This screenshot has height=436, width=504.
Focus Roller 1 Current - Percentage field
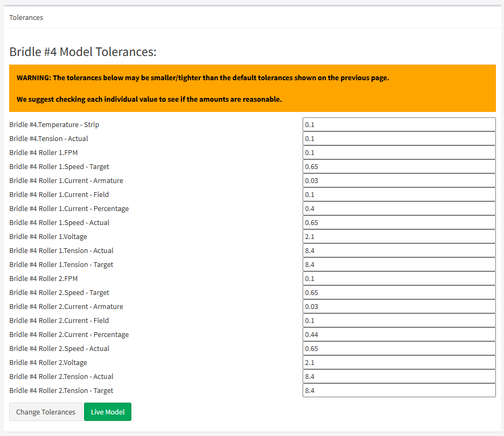pyautogui.click(x=398, y=208)
